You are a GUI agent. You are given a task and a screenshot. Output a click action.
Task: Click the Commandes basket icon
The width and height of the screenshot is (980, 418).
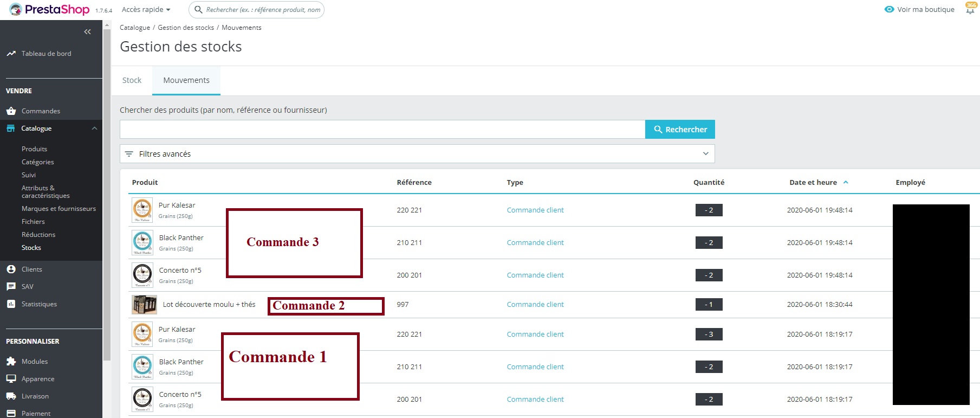tap(11, 111)
